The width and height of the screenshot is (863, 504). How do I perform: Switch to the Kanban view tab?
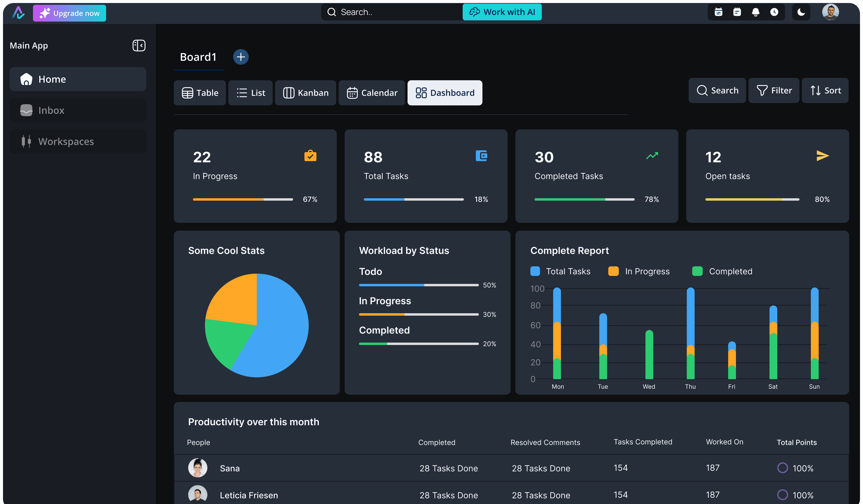pyautogui.click(x=305, y=93)
